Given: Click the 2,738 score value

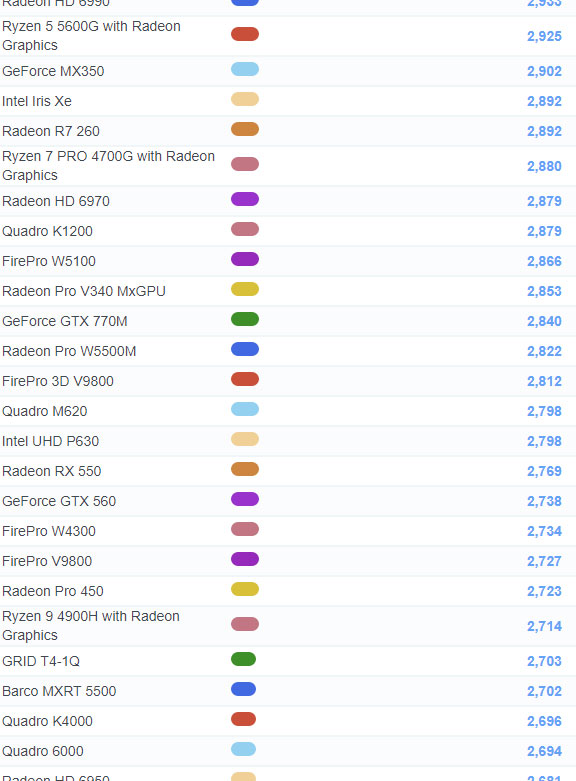Looking at the screenshot, I should click(544, 501).
